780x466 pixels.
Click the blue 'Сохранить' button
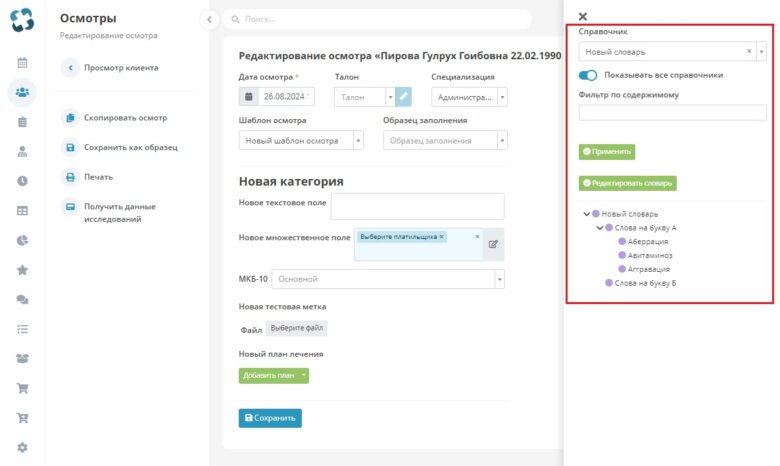(x=270, y=418)
